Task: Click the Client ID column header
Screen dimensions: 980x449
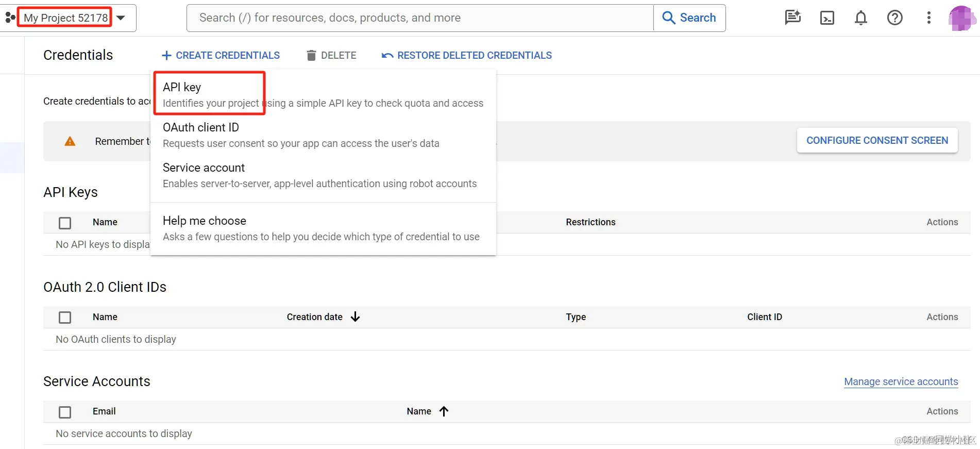Action: pyautogui.click(x=765, y=317)
